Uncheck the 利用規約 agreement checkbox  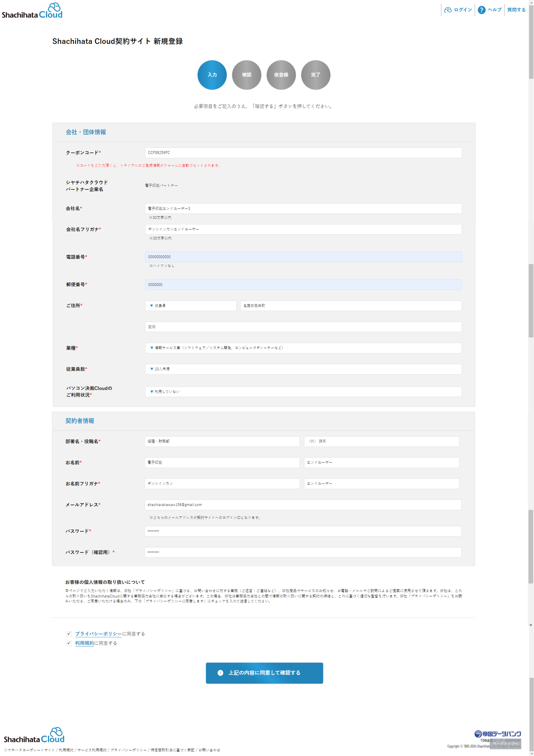pyautogui.click(x=69, y=643)
